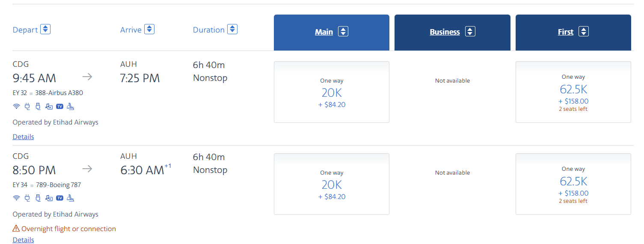This screenshot has width=644, height=244.
Task: Click the lie-flat seat icon on flight EY 34
Action: [71, 198]
